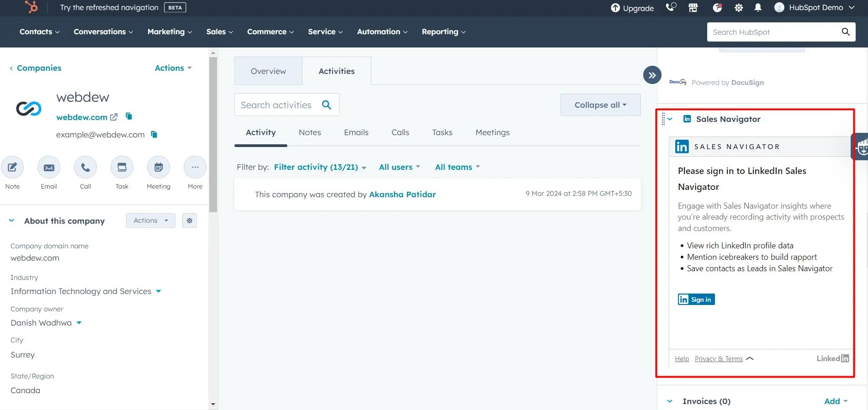Open Privacy & Terms link

[x=719, y=359]
